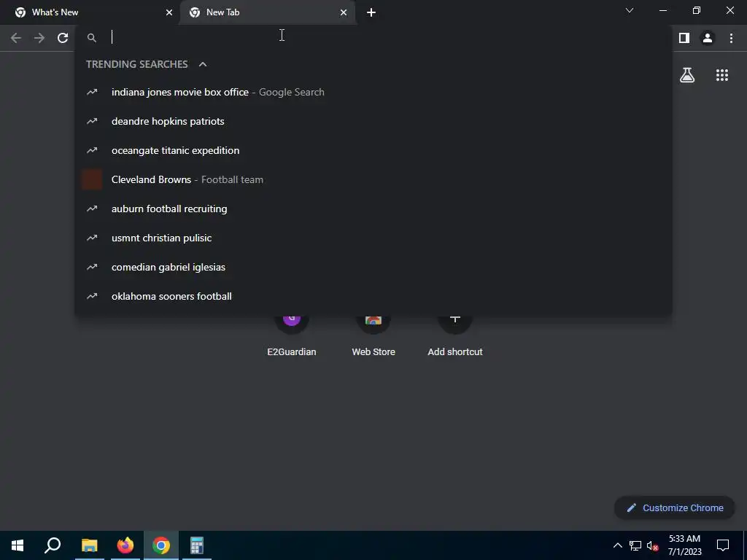
Task: Open the side panel toggle icon
Action: (684, 38)
